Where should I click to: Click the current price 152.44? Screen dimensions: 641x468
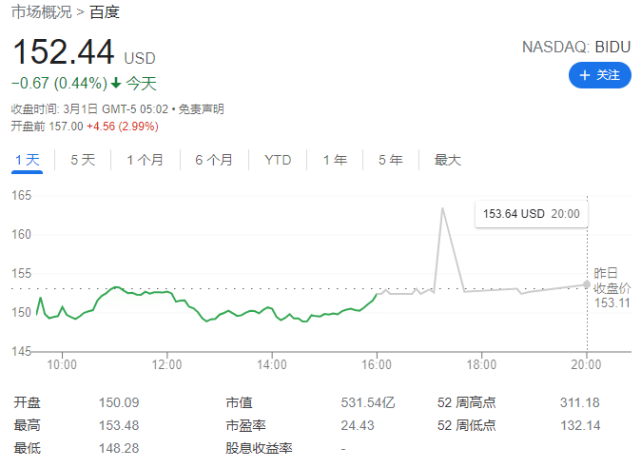click(64, 52)
